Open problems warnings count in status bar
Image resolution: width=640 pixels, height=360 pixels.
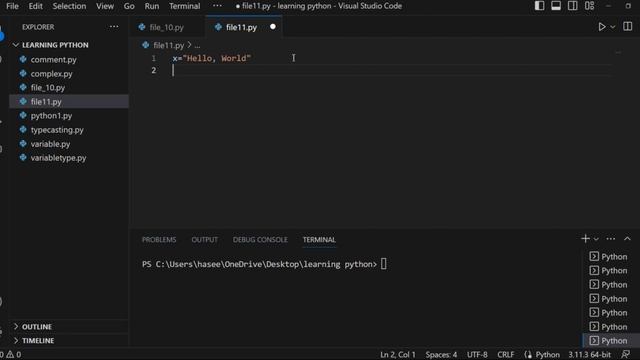click(11, 355)
